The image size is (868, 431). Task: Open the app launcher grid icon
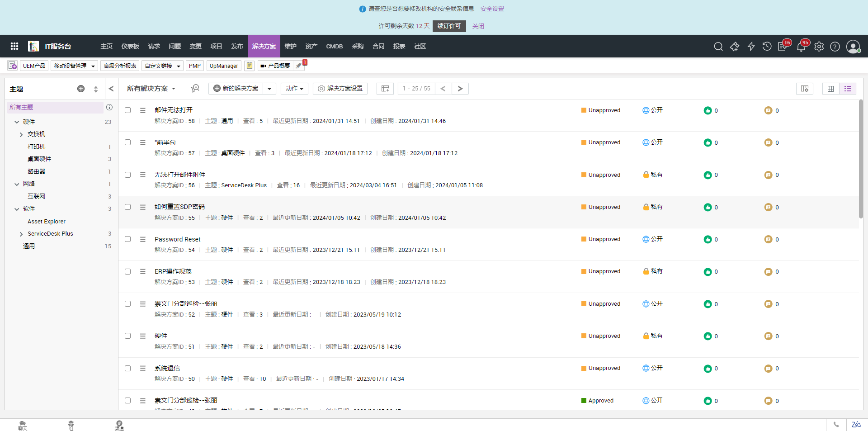pyautogui.click(x=14, y=46)
